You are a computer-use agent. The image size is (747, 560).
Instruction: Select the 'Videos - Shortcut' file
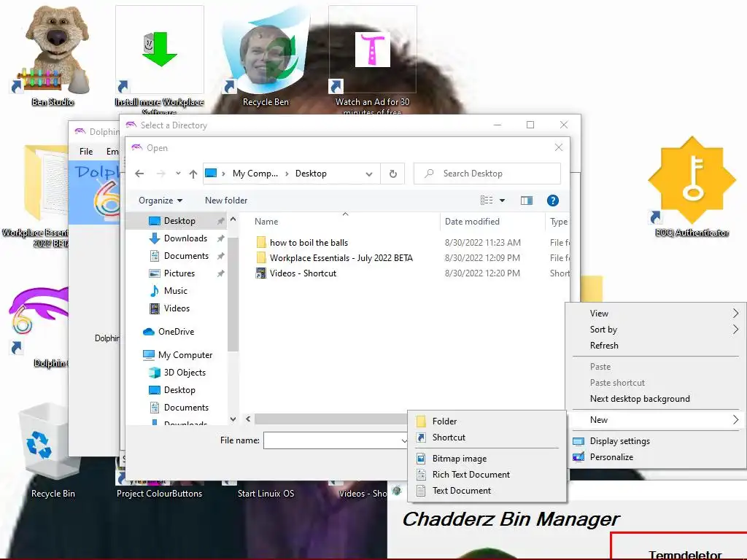pos(303,273)
